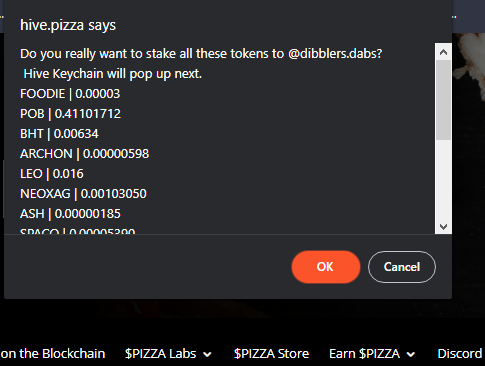Open the $PIZZA Labs menu
This screenshot has width=485, height=366.
click(x=160, y=354)
